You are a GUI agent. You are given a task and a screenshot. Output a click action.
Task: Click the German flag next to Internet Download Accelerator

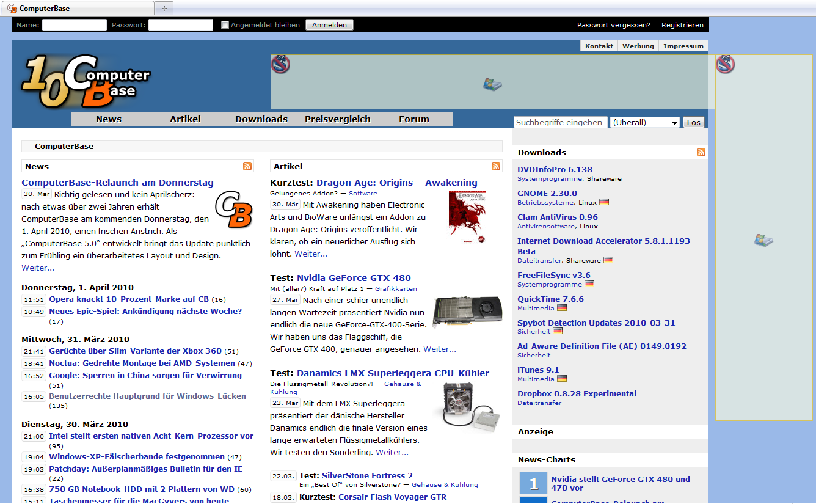(x=608, y=260)
